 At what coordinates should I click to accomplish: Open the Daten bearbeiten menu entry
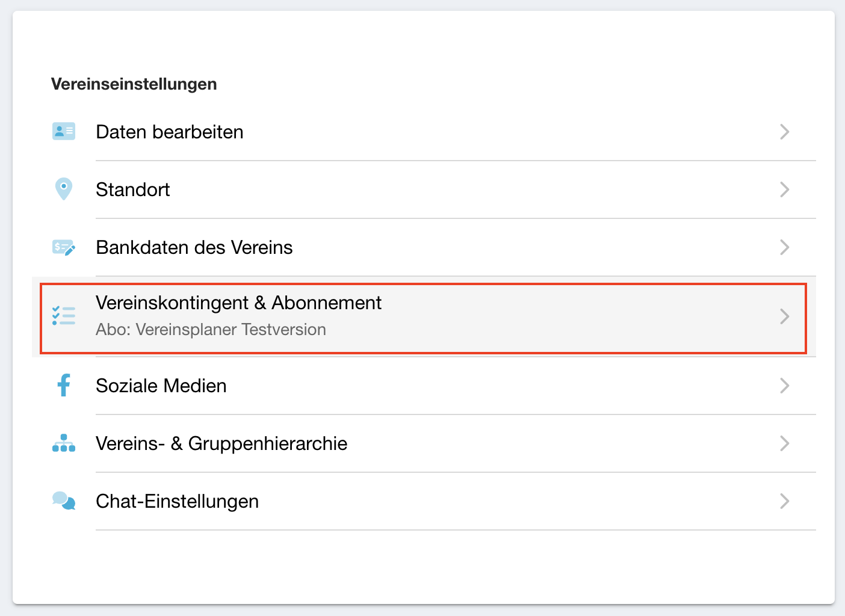point(170,132)
